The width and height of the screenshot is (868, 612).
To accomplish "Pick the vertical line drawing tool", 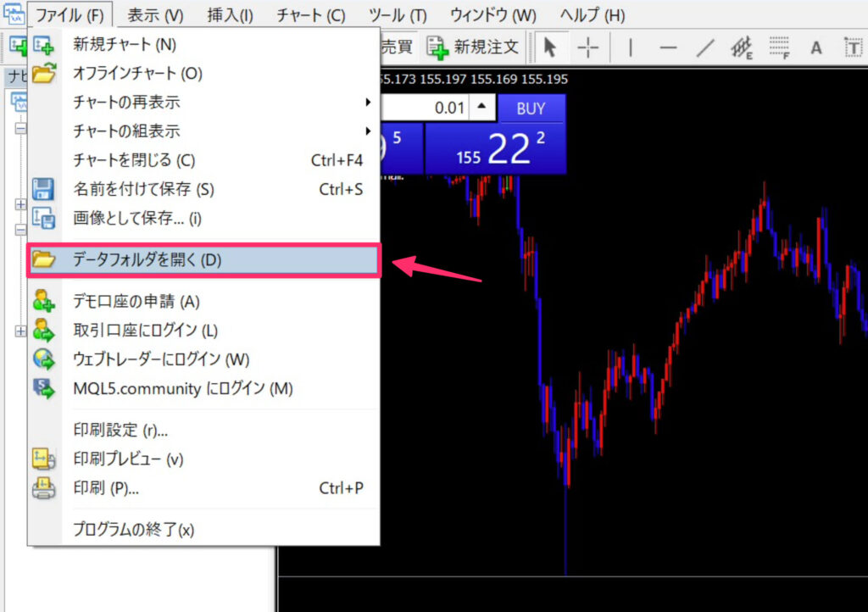I will (630, 47).
